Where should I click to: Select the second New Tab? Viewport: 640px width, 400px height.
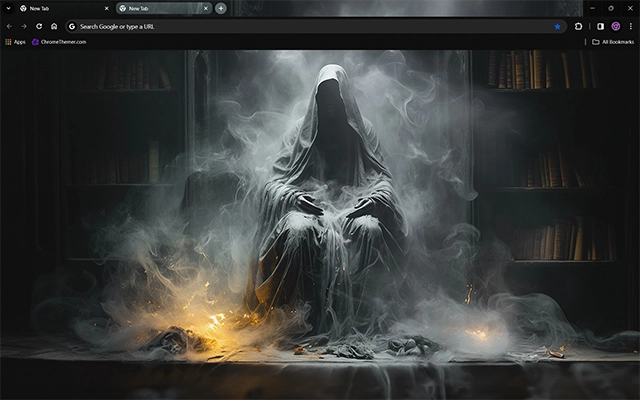click(x=164, y=8)
